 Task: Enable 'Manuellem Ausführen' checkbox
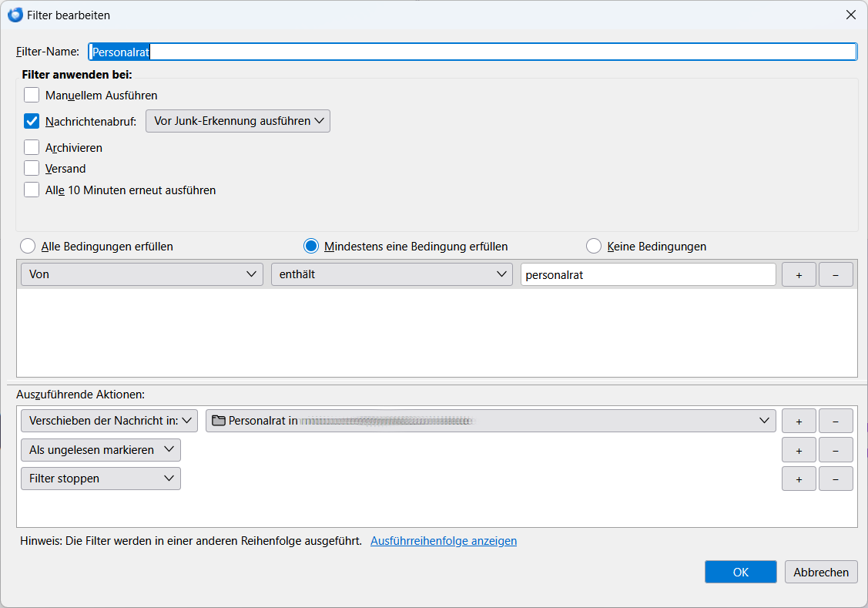tap(32, 96)
